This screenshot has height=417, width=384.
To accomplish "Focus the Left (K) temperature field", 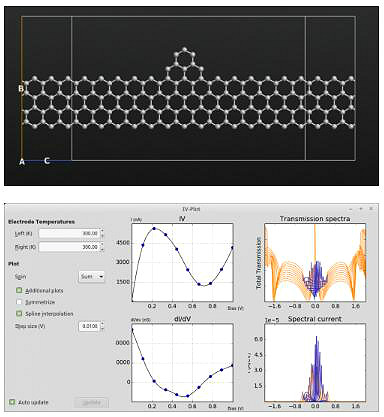I will [69, 233].
